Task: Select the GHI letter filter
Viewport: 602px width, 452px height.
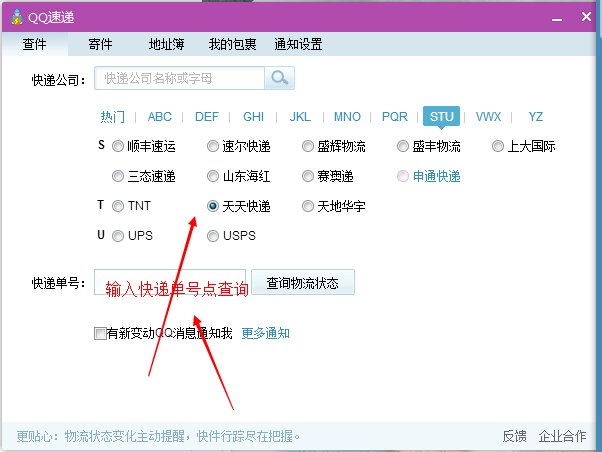Action: click(253, 116)
